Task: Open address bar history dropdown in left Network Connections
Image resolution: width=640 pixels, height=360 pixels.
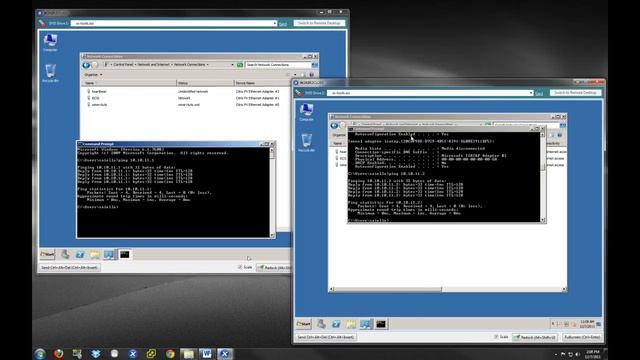Action: point(233,65)
